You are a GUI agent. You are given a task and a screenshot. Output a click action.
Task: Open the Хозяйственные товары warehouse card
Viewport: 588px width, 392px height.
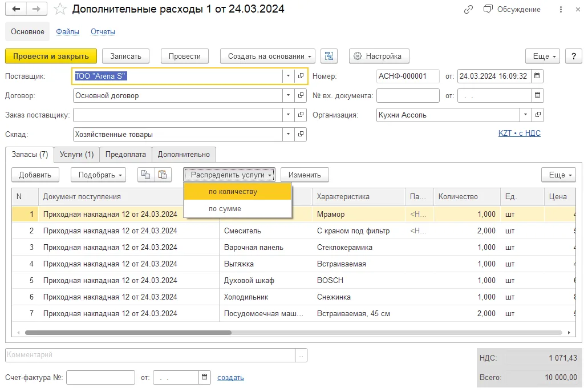[x=301, y=134]
